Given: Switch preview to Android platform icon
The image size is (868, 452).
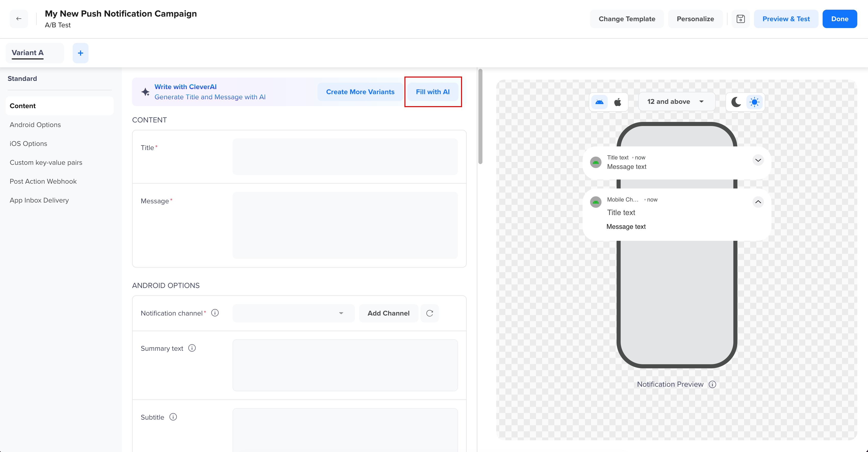Looking at the screenshot, I should point(599,102).
